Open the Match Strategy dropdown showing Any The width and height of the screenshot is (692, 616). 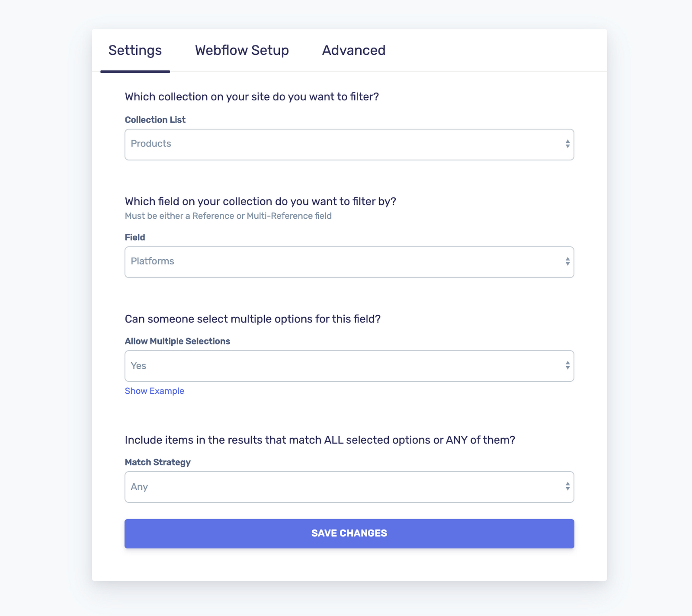point(342,487)
